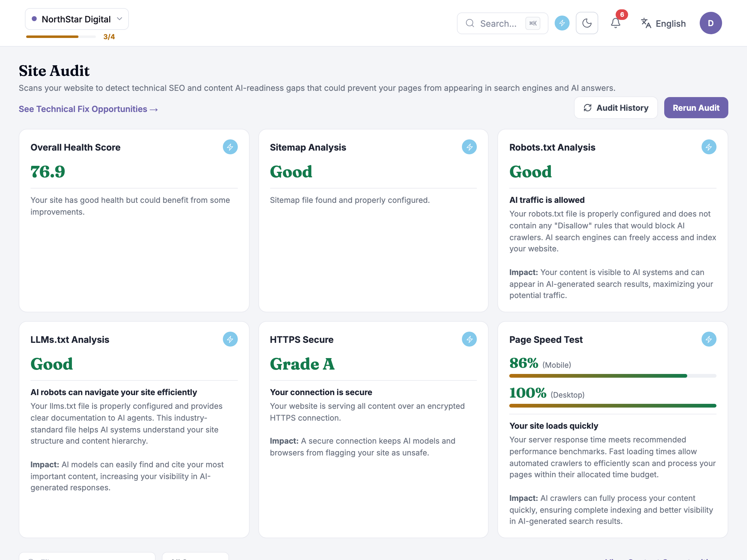
Task: Click 'Your site loads quickly' heading
Action: (x=553, y=426)
